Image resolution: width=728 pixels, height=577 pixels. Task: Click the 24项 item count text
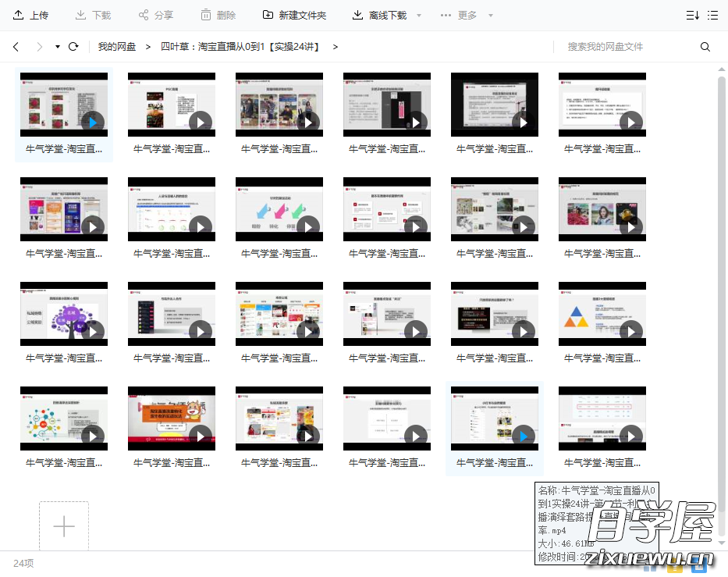(x=23, y=563)
